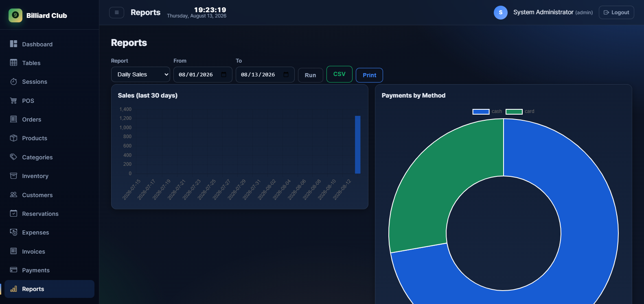Toggle the cash legend swatch

[x=481, y=111]
